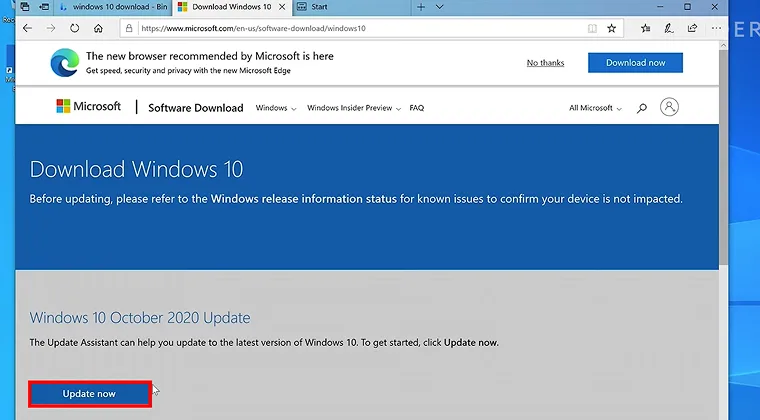This screenshot has height=420, width=760.
Task: Open the Windows release information status link
Action: pos(303,199)
